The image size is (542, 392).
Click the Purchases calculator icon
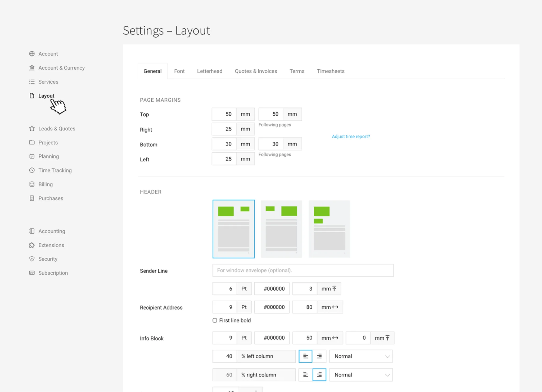[32, 198]
